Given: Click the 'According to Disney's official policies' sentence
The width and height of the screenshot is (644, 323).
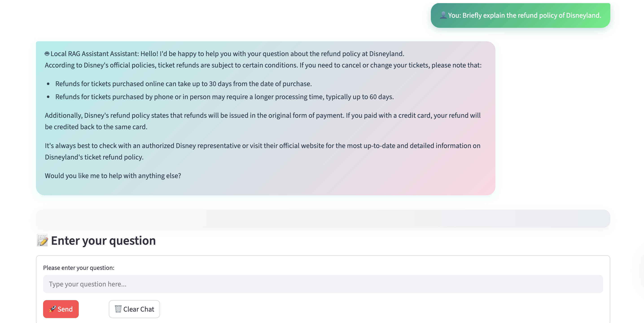Looking at the screenshot, I should pyautogui.click(x=263, y=65).
